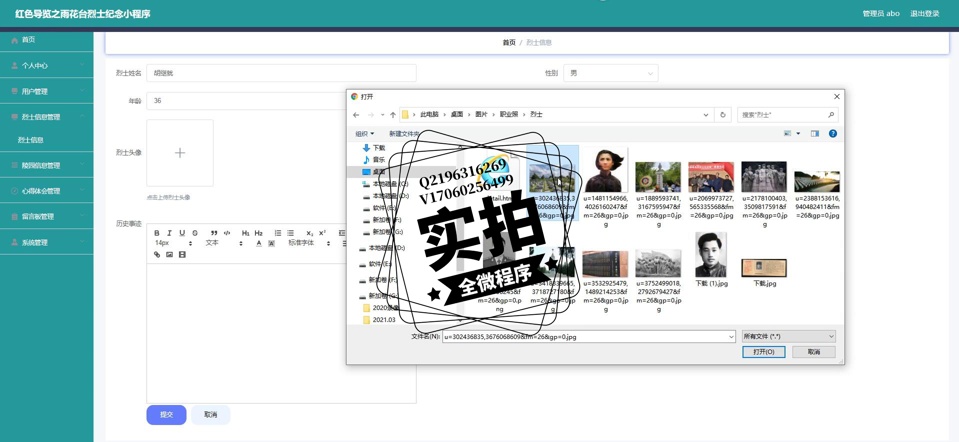The height and width of the screenshot is (442, 959).
Task: Expand the 组织 menu in file dialog
Action: 364,134
